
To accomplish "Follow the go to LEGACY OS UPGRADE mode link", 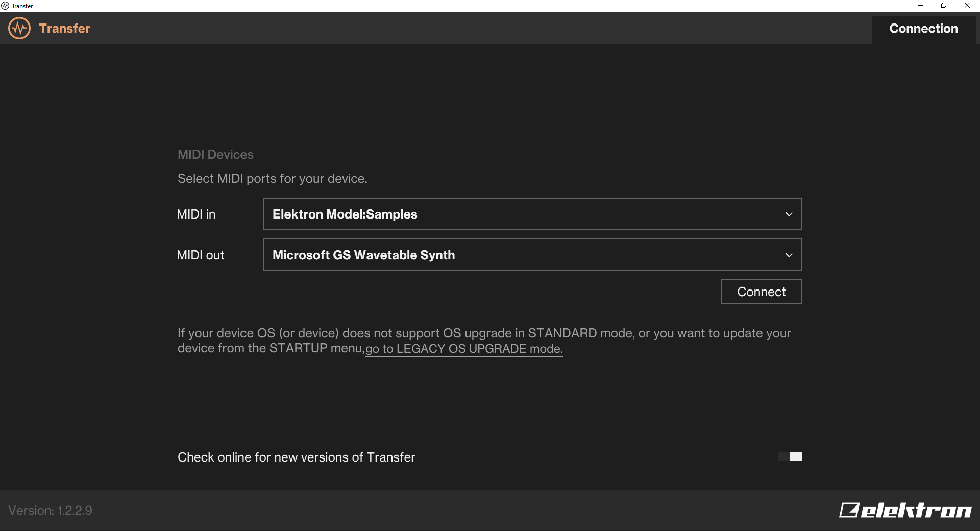I will (464, 349).
